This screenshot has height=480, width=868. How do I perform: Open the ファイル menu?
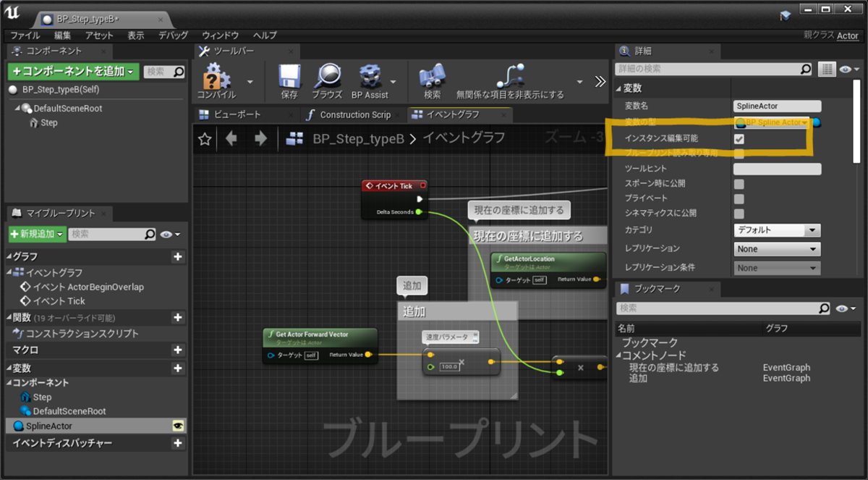coord(25,35)
